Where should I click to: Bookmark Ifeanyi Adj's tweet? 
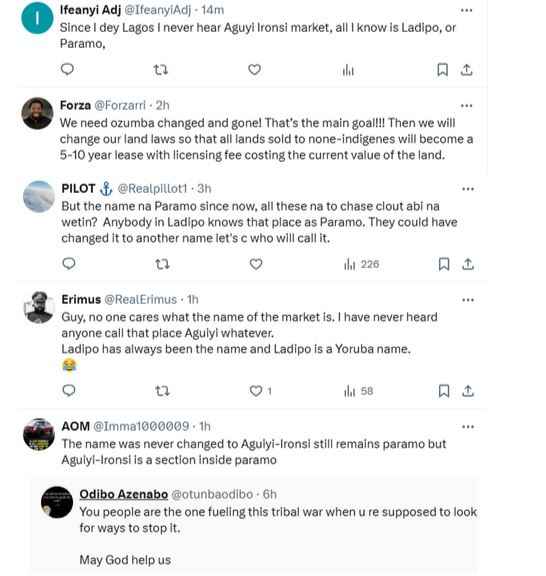pyautogui.click(x=442, y=69)
